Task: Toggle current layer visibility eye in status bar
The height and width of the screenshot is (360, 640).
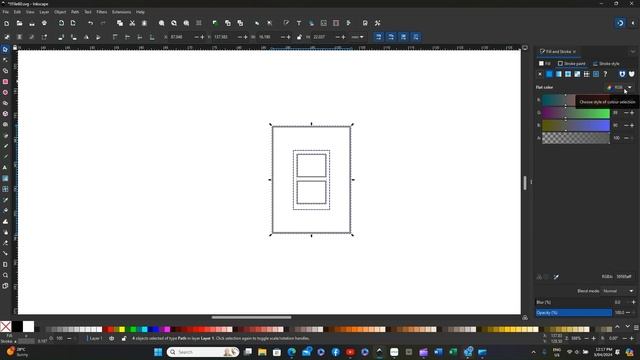Action: pos(111,338)
